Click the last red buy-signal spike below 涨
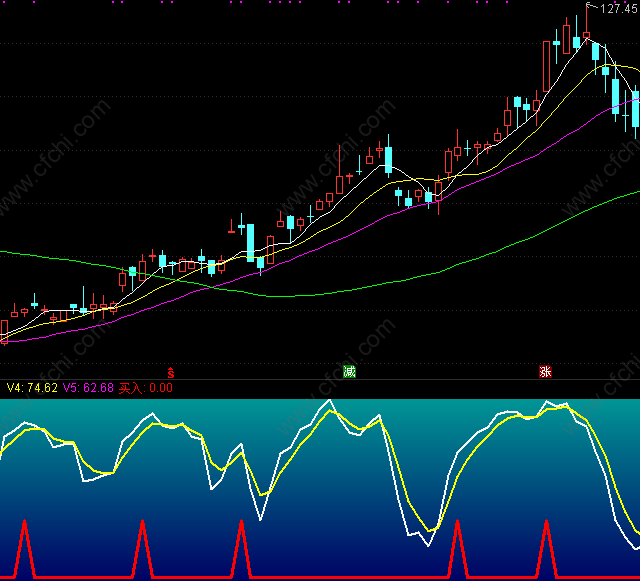This screenshot has width=640, height=581. pos(547,548)
